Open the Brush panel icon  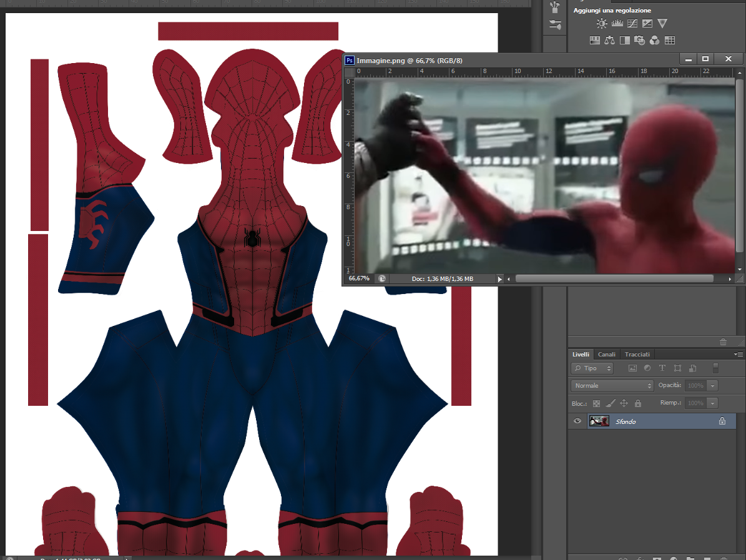click(x=555, y=25)
